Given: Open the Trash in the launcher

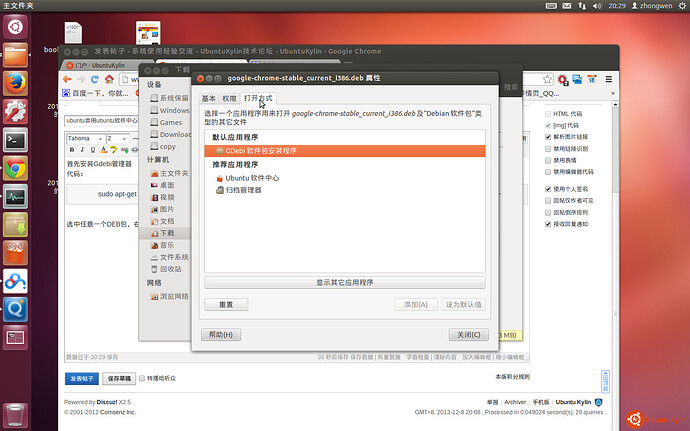Looking at the screenshot, I should click(15, 415).
